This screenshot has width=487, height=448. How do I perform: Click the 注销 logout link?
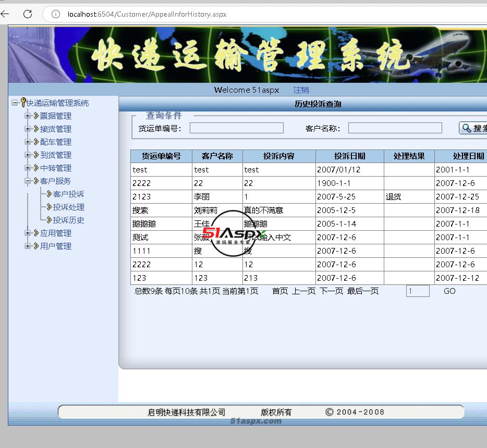[x=301, y=90]
